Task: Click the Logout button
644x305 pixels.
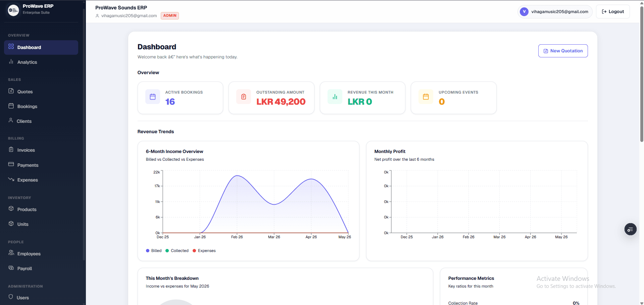Action: [x=613, y=12]
